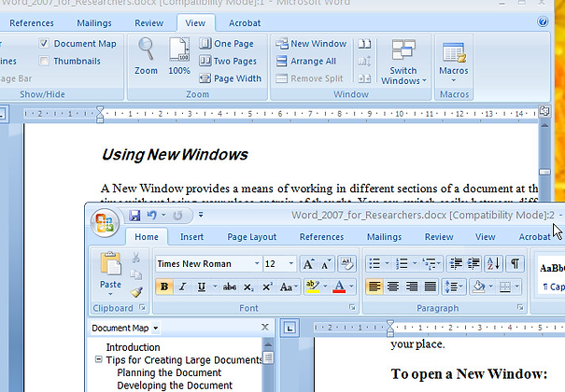Click the Paste button
This screenshot has height=392, width=565.
tap(110, 273)
